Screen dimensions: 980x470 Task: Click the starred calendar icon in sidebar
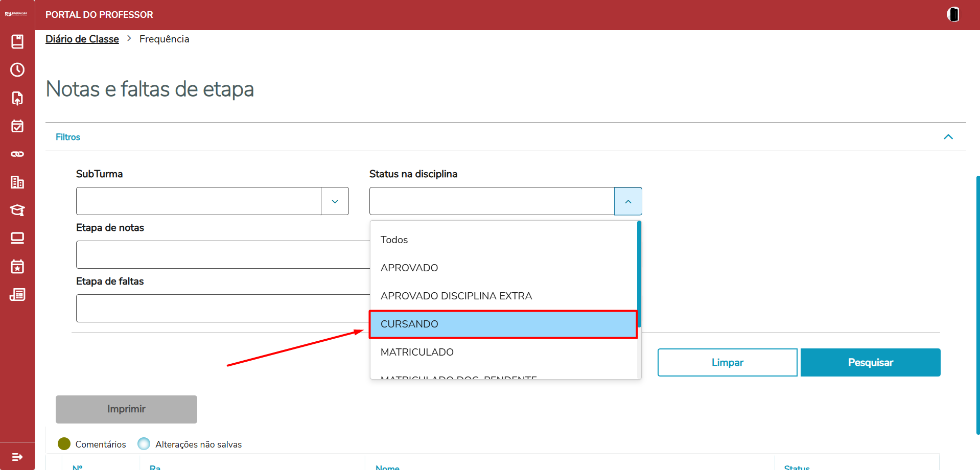17,267
